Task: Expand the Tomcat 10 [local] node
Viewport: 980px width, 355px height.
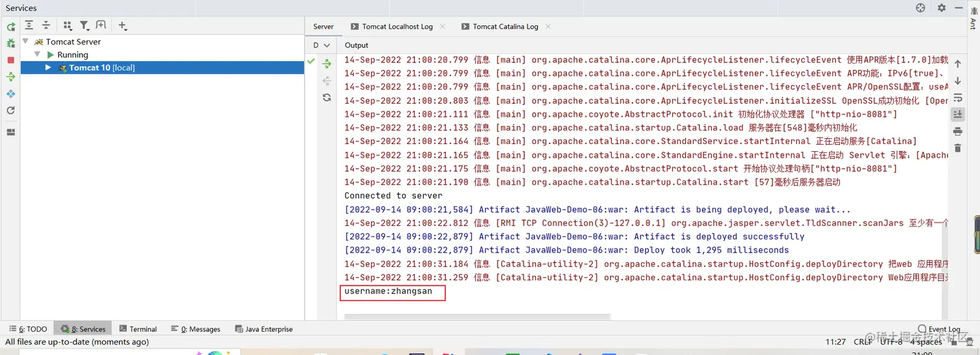Action: tap(48, 67)
